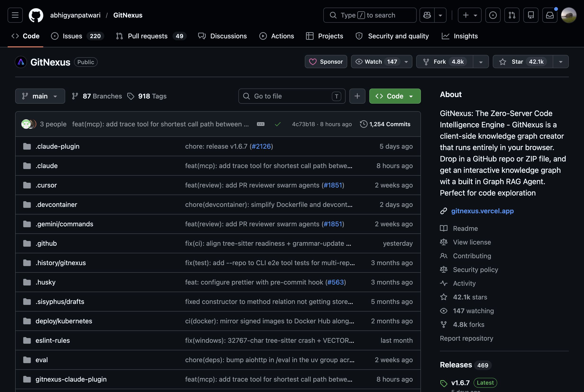Focus the Go to file input
This screenshot has height=392, width=584.
tap(292, 96)
